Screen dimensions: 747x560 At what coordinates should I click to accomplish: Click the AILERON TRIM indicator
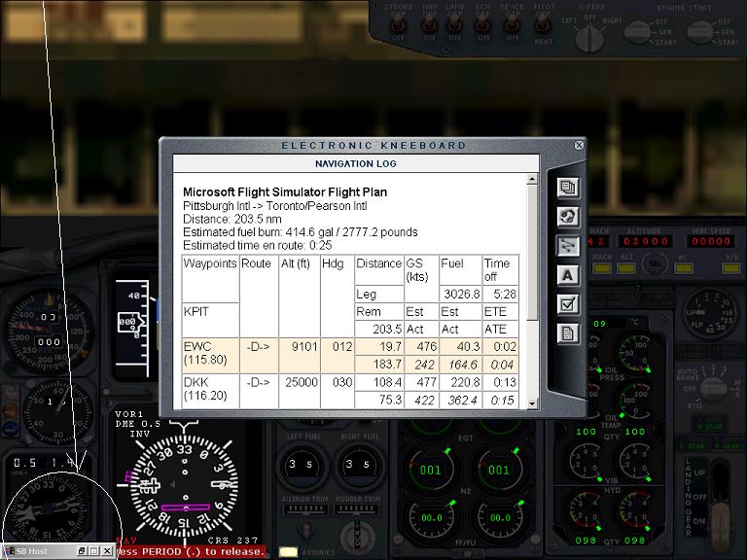click(x=304, y=509)
